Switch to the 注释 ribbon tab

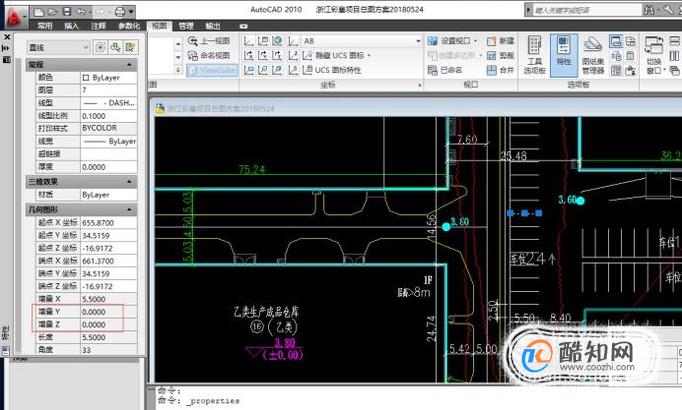coord(98,26)
